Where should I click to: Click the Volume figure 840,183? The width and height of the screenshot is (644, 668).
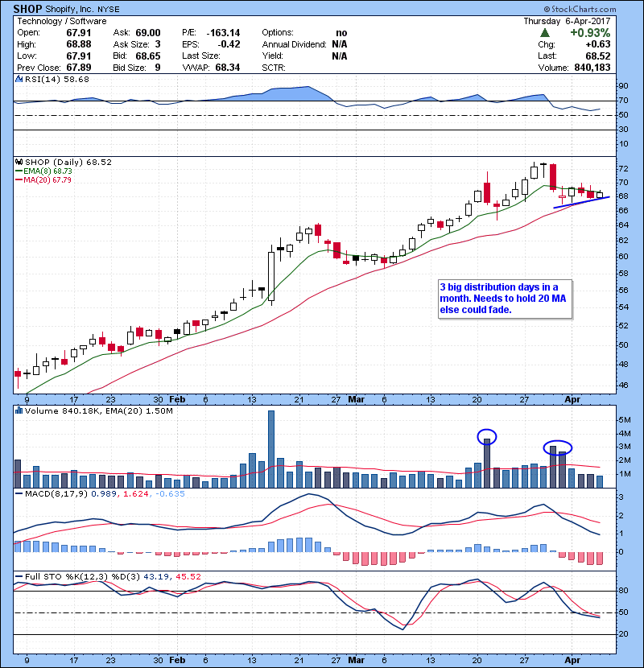pyautogui.click(x=592, y=68)
